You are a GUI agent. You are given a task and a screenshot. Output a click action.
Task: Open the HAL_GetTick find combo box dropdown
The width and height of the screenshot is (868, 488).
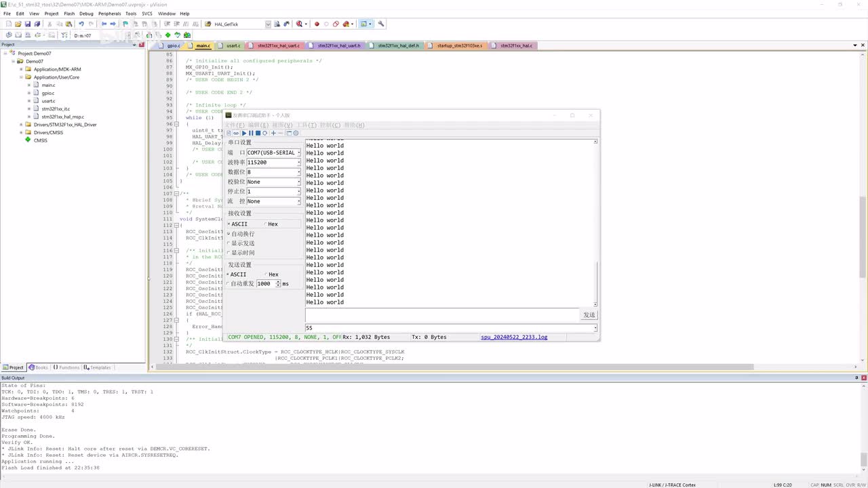(268, 24)
